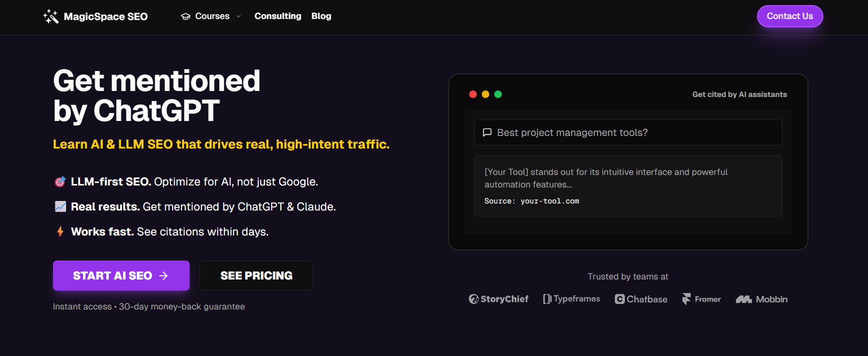Click the Typeframes logo
The width and height of the screenshot is (868, 356).
coord(571,299)
